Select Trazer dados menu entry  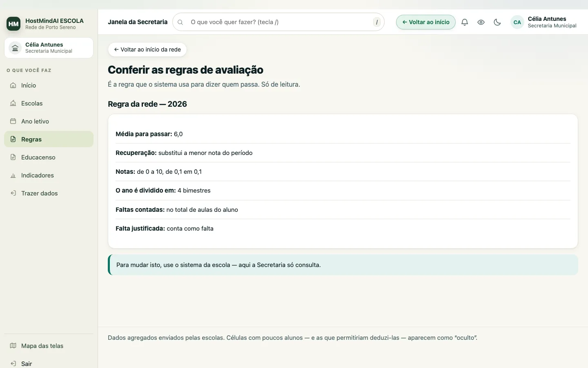[49, 193]
